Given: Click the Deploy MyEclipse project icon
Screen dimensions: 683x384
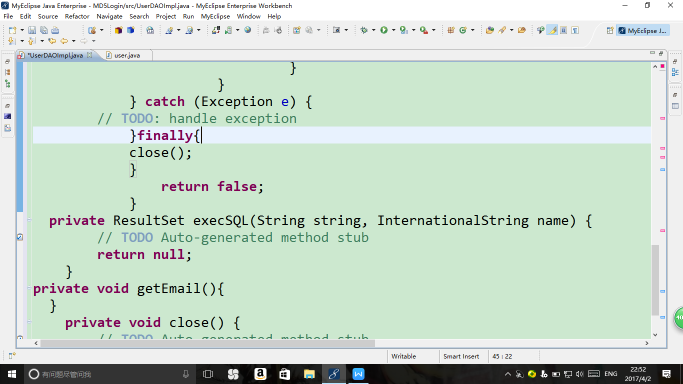Looking at the screenshot, I should 216,30.
